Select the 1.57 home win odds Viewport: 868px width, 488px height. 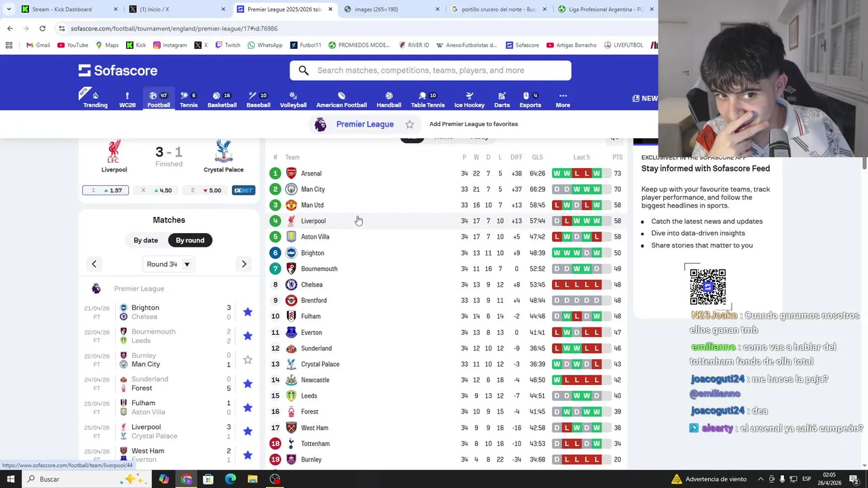(x=106, y=190)
